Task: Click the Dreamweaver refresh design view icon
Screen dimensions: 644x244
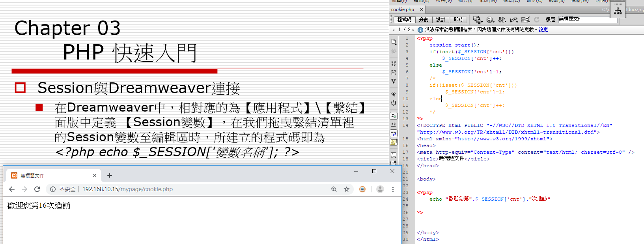Action: 536,19
